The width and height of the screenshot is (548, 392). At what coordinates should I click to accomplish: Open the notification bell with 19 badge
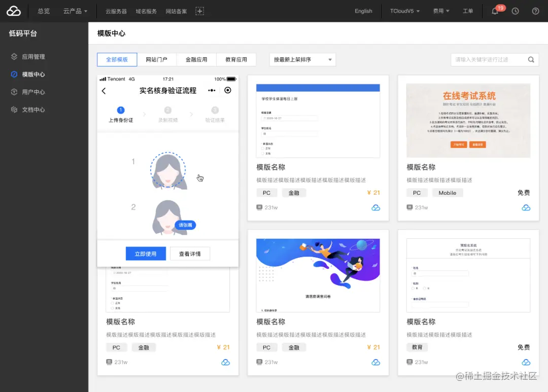pos(495,11)
